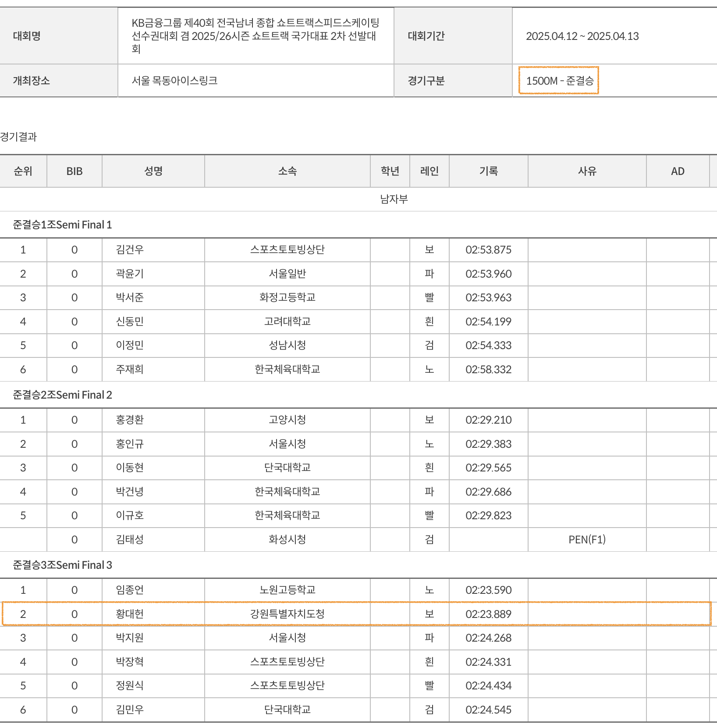Click the date range 2025.04.12 ~ 2025.04.13

[x=582, y=36]
